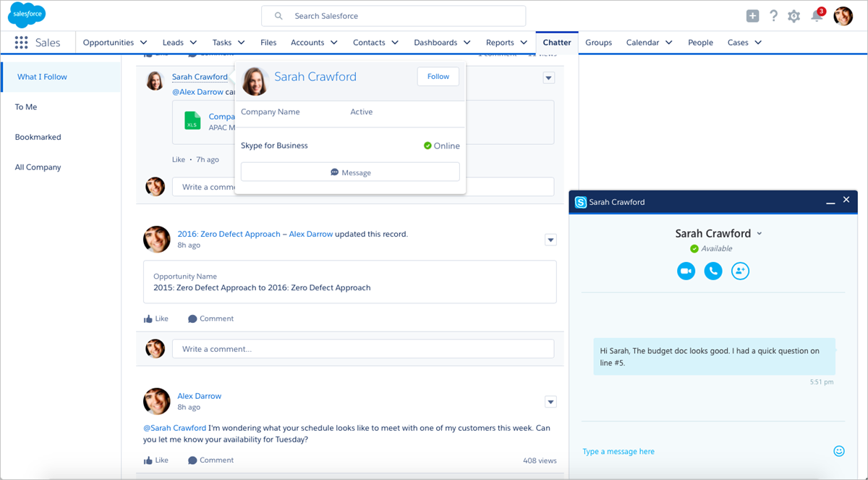Click the Search Salesforce field
This screenshot has width=868, height=480.
(x=393, y=16)
